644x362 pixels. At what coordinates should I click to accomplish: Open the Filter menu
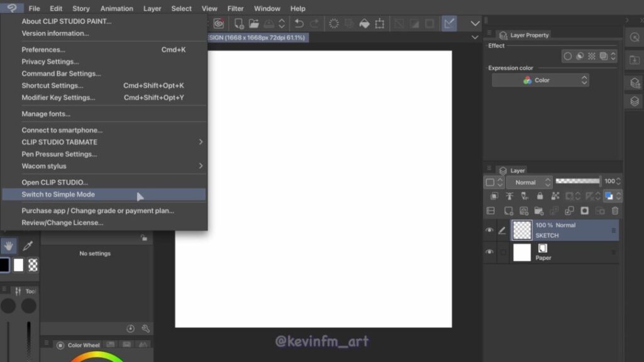(236, 9)
